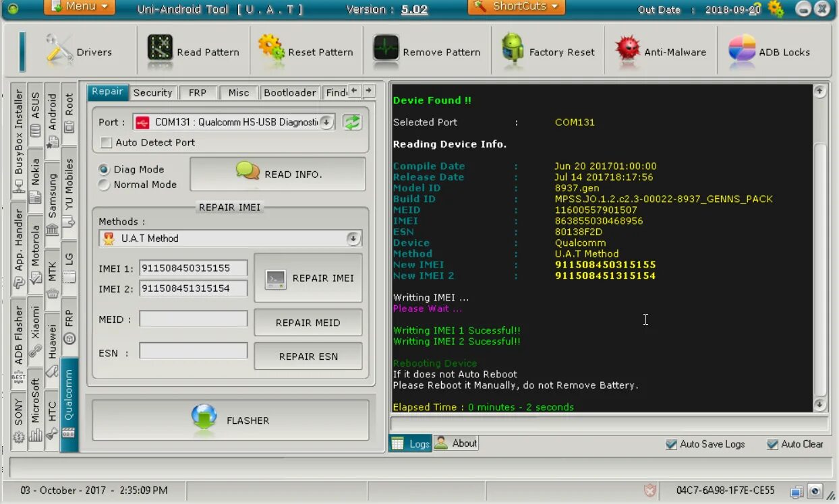Image resolution: width=839 pixels, height=504 pixels.
Task: Switch to the Repair tab
Action: coord(107,92)
